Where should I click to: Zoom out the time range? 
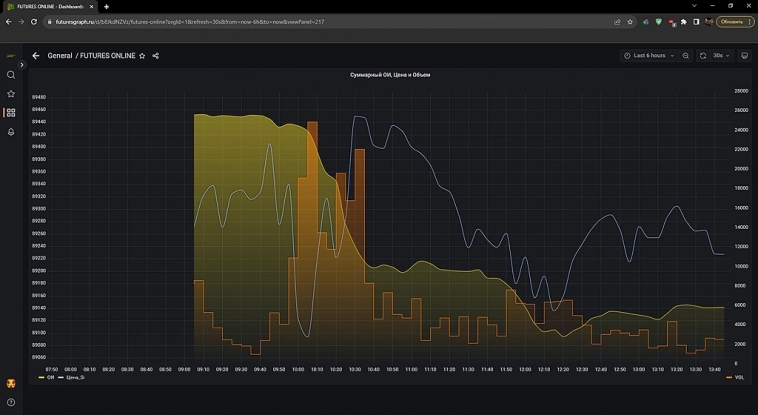coord(686,56)
